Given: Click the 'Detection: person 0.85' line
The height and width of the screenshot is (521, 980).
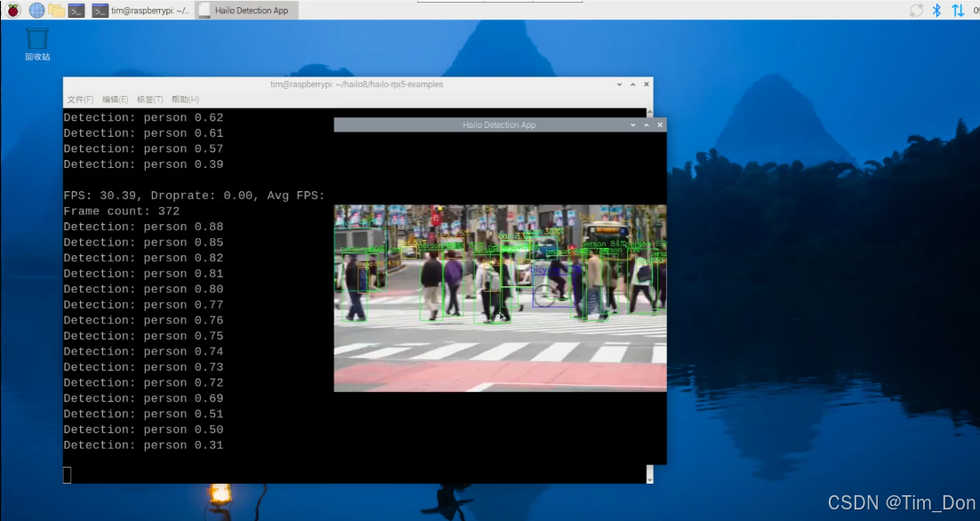Looking at the screenshot, I should click(x=143, y=243).
